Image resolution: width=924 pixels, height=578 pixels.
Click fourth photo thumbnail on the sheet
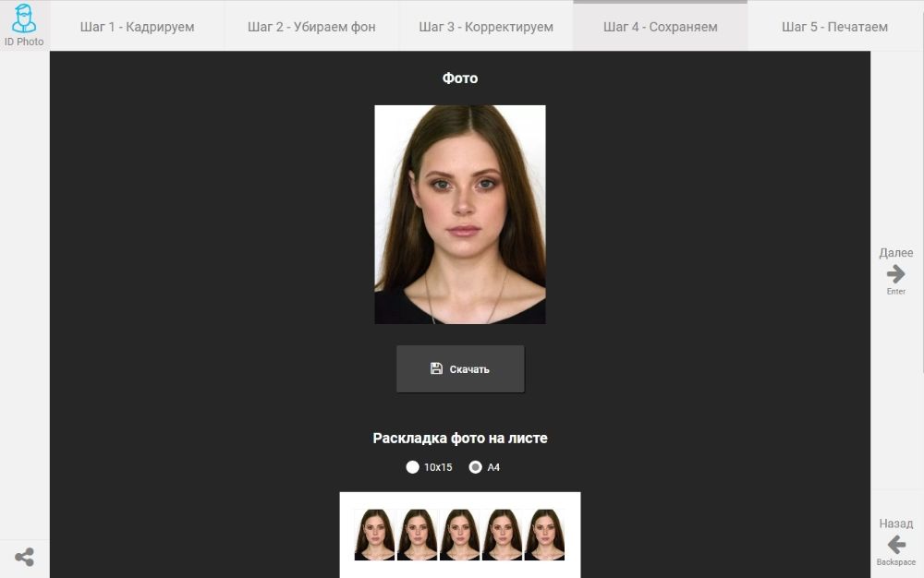502,535
